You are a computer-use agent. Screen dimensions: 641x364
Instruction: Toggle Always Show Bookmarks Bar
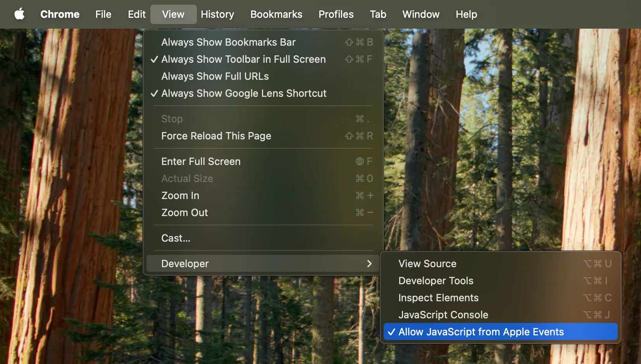(228, 42)
